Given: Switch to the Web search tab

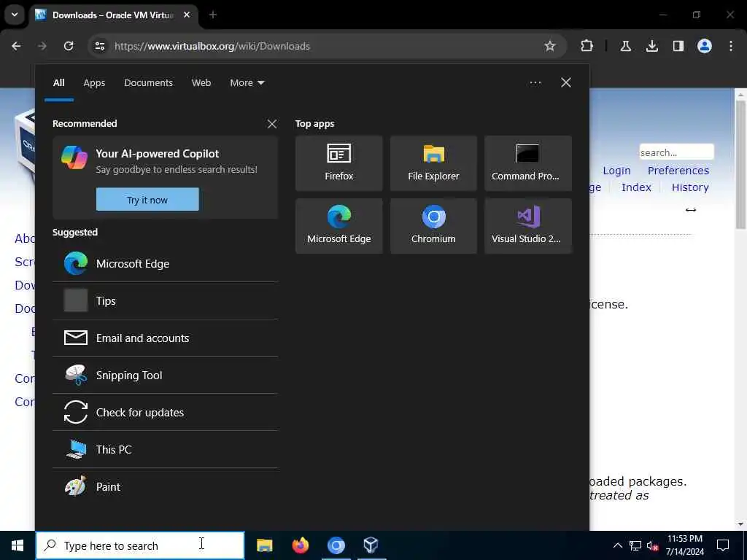Looking at the screenshot, I should point(201,82).
